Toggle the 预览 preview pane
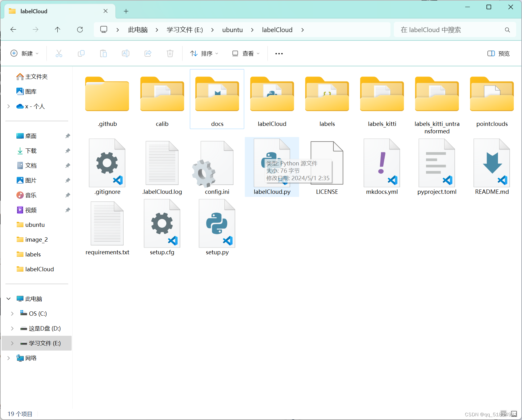 click(498, 53)
